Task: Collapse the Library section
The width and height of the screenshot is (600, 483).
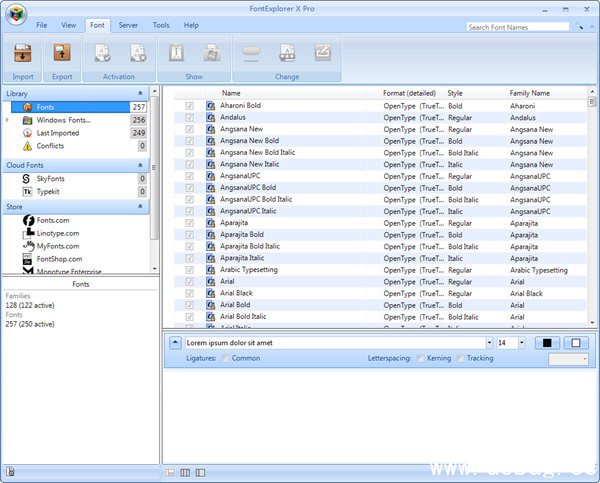Action: coord(140,93)
